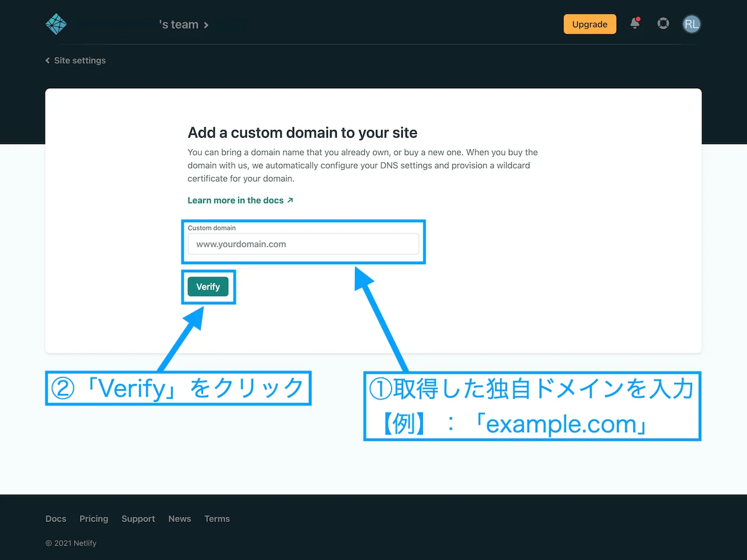Expand the team breadcrumb chevron in header
Image resolution: width=747 pixels, height=560 pixels.
[205, 25]
